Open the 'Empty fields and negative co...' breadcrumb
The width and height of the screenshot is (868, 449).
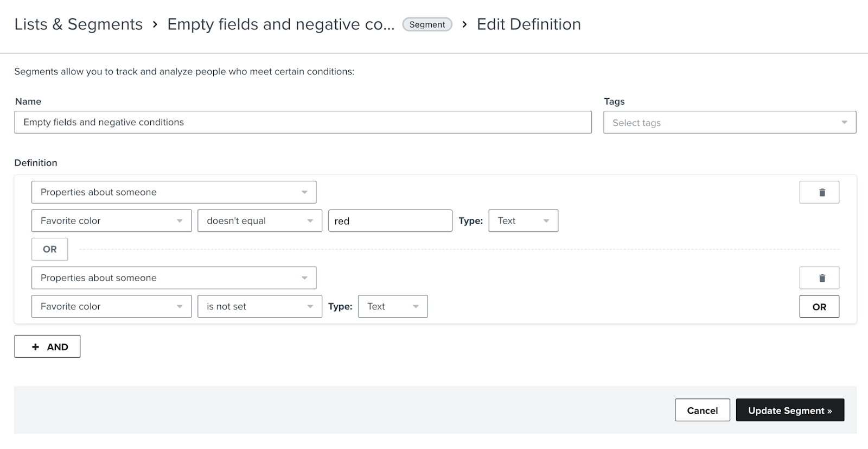point(280,24)
